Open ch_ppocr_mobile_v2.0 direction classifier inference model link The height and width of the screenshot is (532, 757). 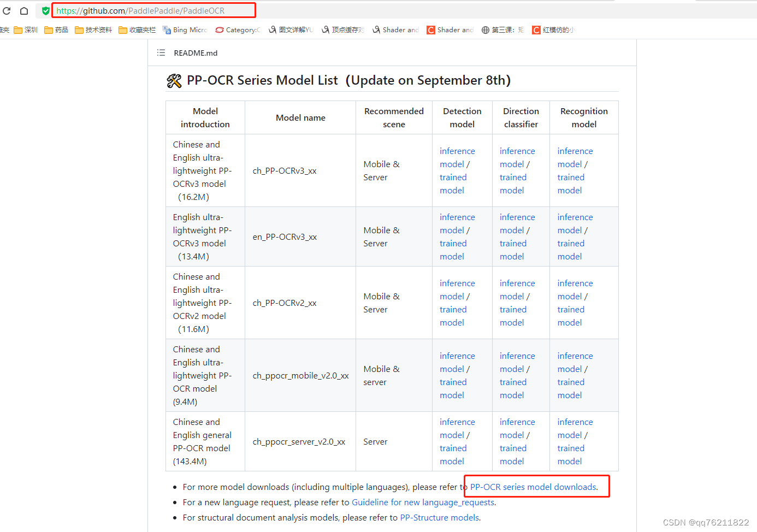[x=517, y=362]
